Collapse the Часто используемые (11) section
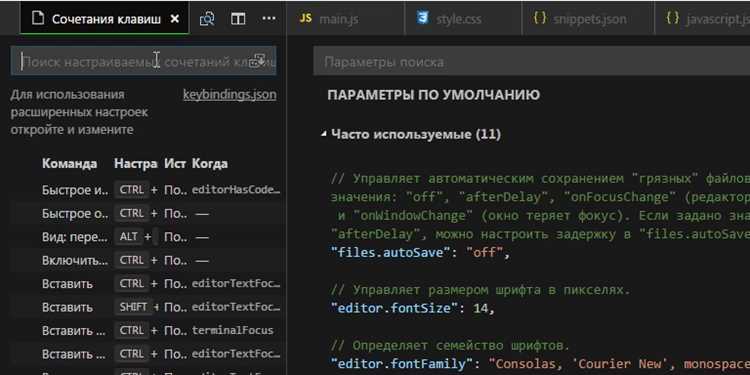 pyautogui.click(x=324, y=134)
